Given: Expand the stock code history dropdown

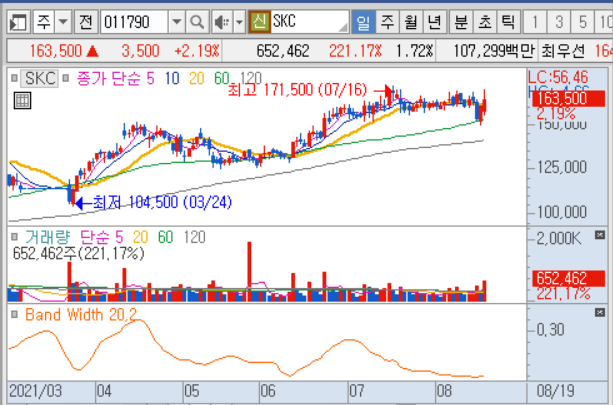Looking at the screenshot, I should (176, 22).
